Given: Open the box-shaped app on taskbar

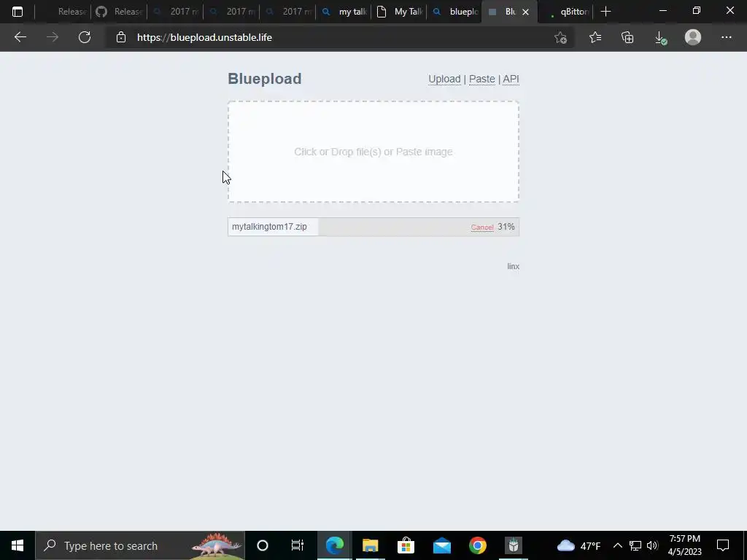Looking at the screenshot, I should pos(513,545).
